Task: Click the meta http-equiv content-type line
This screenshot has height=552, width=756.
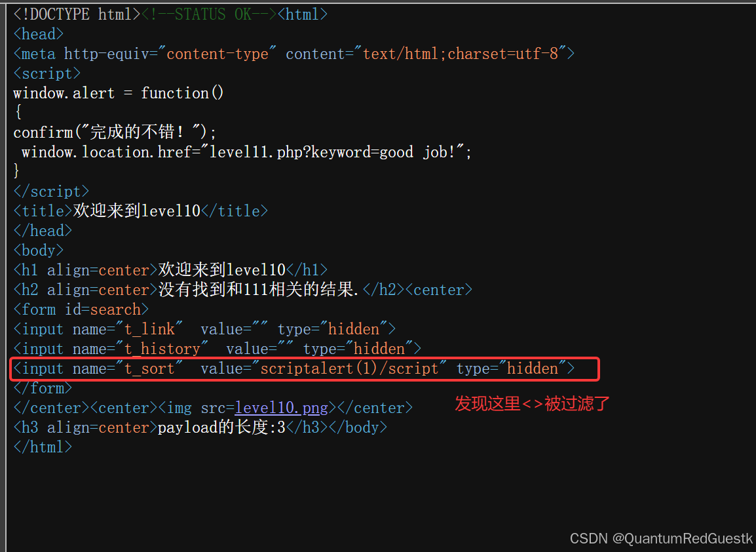Action: point(294,54)
